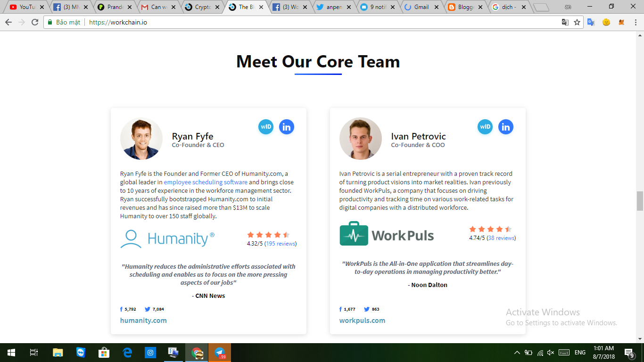Open Ryan Fyfe's wID badge
This screenshot has height=362, width=644.
coord(266,127)
